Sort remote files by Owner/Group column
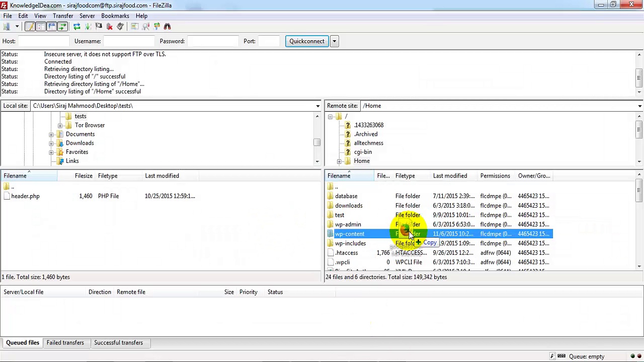 pos(534,176)
